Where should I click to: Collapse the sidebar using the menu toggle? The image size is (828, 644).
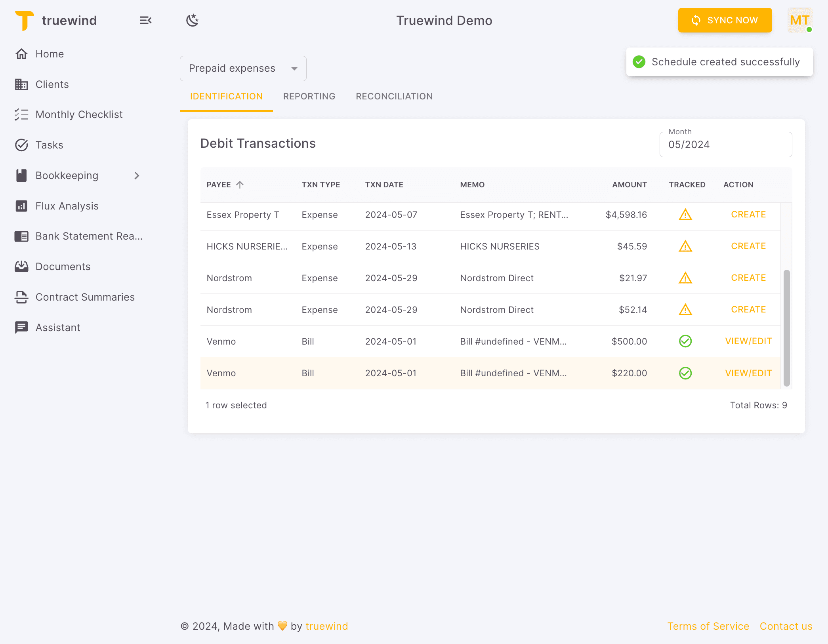click(145, 20)
